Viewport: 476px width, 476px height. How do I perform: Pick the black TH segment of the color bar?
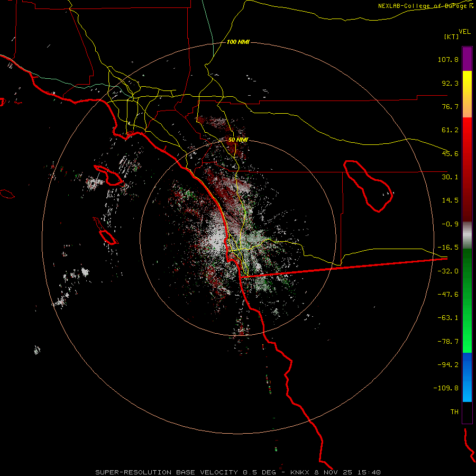[x=467, y=412]
